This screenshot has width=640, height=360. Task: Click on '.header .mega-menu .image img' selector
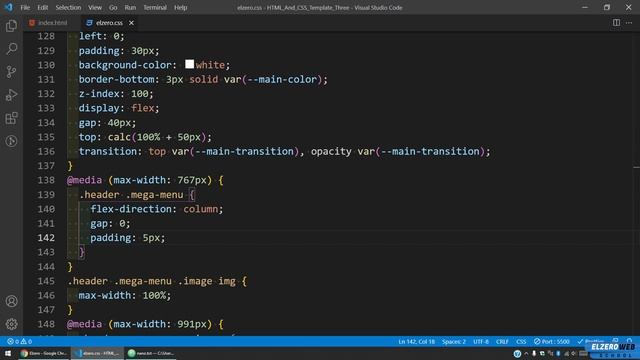(x=151, y=281)
